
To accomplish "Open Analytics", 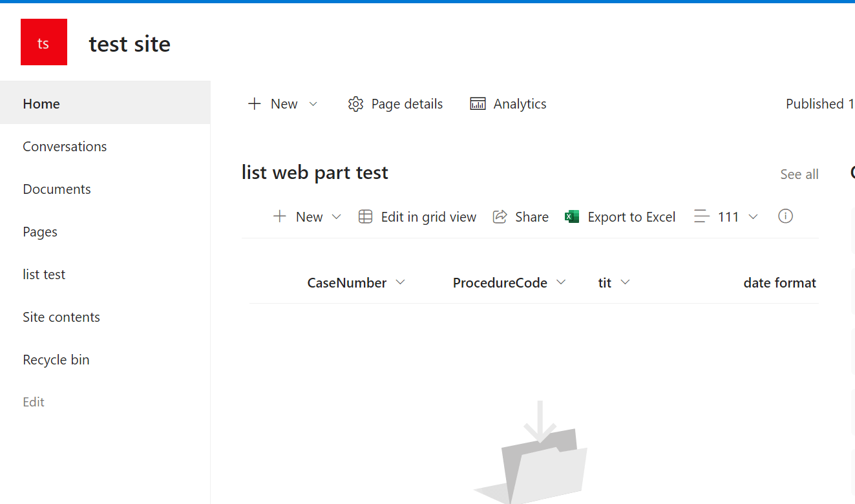I will [520, 104].
